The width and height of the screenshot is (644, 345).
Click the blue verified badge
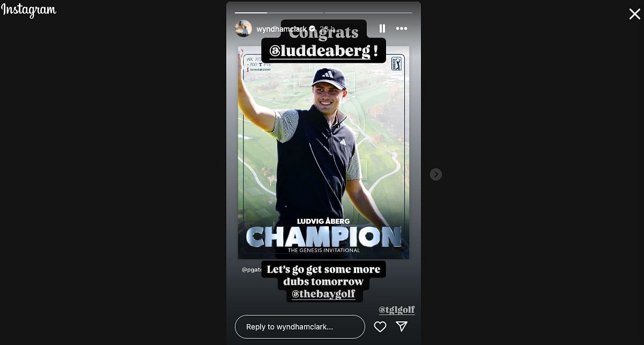pyautogui.click(x=312, y=28)
